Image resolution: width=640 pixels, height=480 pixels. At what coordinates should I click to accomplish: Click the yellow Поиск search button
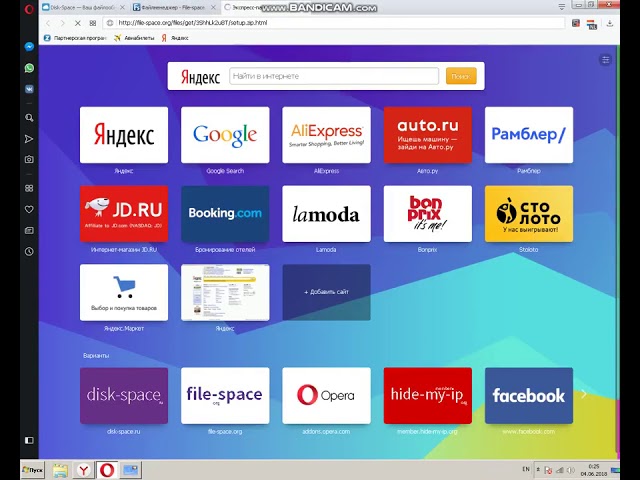click(x=461, y=76)
